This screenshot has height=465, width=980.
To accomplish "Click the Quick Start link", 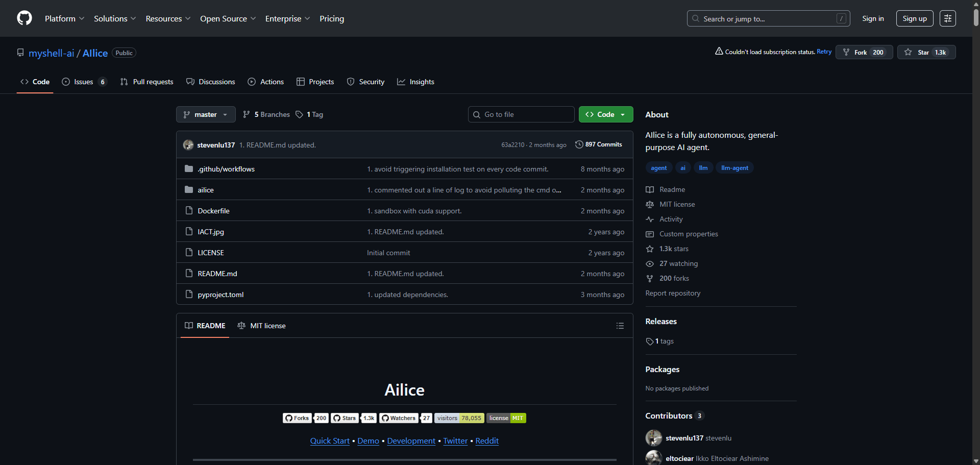I will (330, 441).
